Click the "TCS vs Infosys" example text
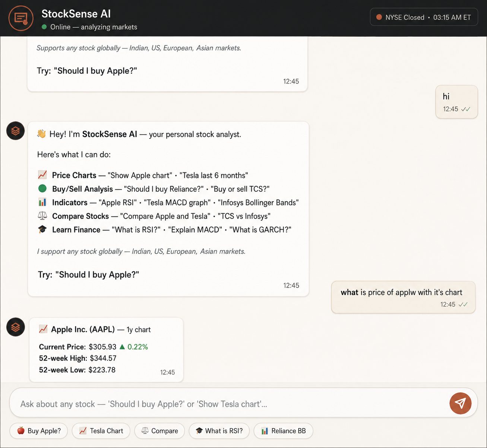 (244, 216)
